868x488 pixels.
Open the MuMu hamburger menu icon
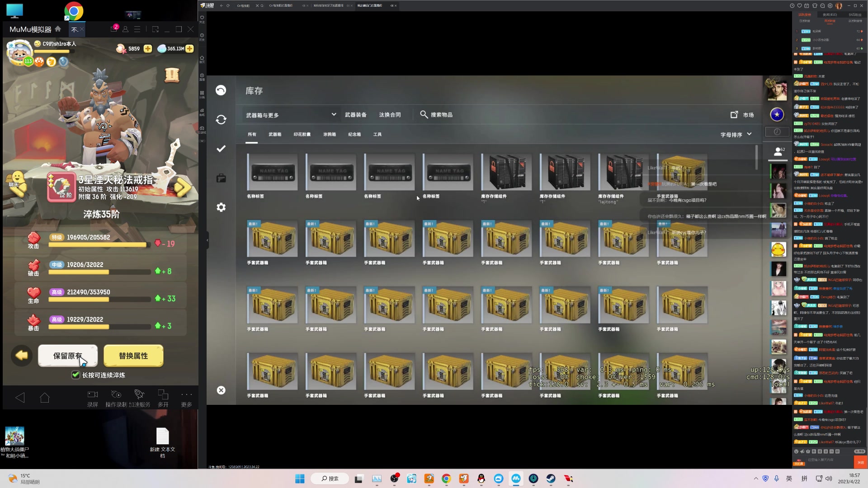point(137,29)
